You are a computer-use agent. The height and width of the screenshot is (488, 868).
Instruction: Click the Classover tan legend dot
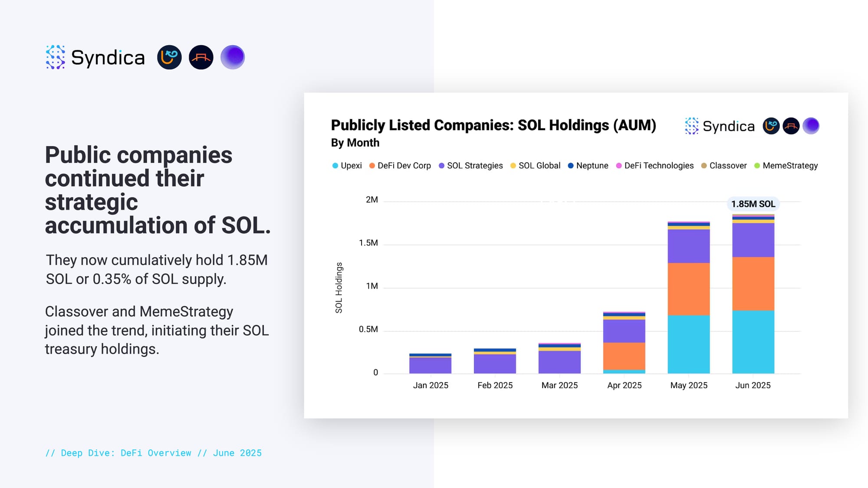(x=704, y=166)
